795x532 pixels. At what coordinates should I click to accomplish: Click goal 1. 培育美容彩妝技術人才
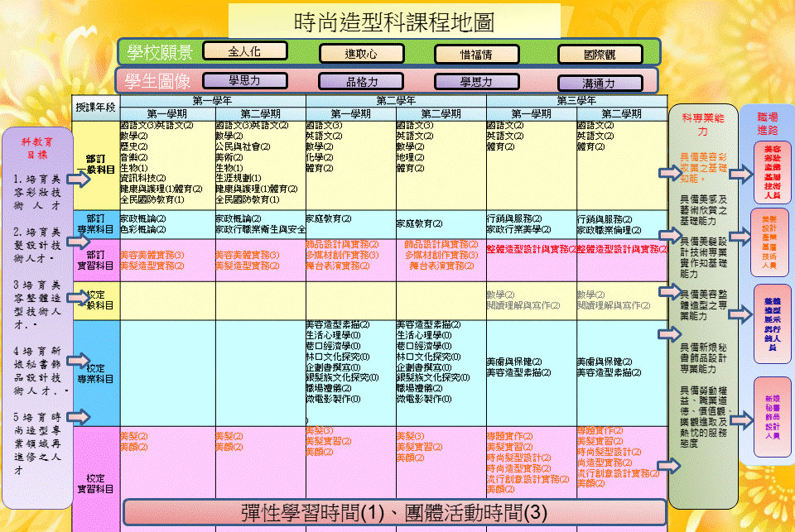(37, 193)
